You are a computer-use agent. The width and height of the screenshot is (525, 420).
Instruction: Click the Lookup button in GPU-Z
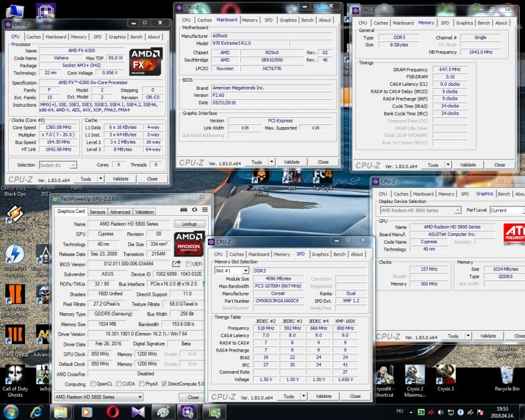pos(189,224)
